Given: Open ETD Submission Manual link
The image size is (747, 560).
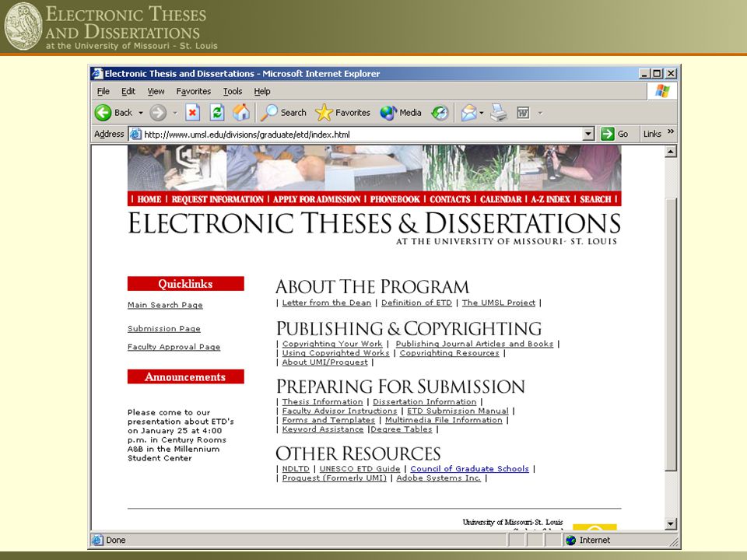Looking at the screenshot, I should coord(458,411).
